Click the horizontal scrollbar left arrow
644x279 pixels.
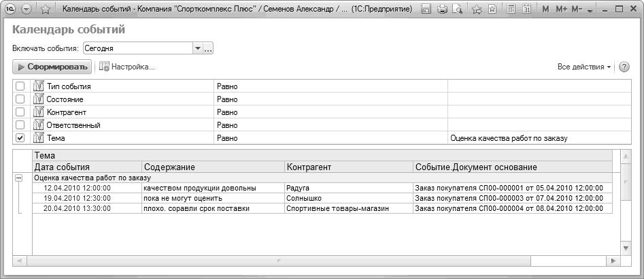coord(19,261)
